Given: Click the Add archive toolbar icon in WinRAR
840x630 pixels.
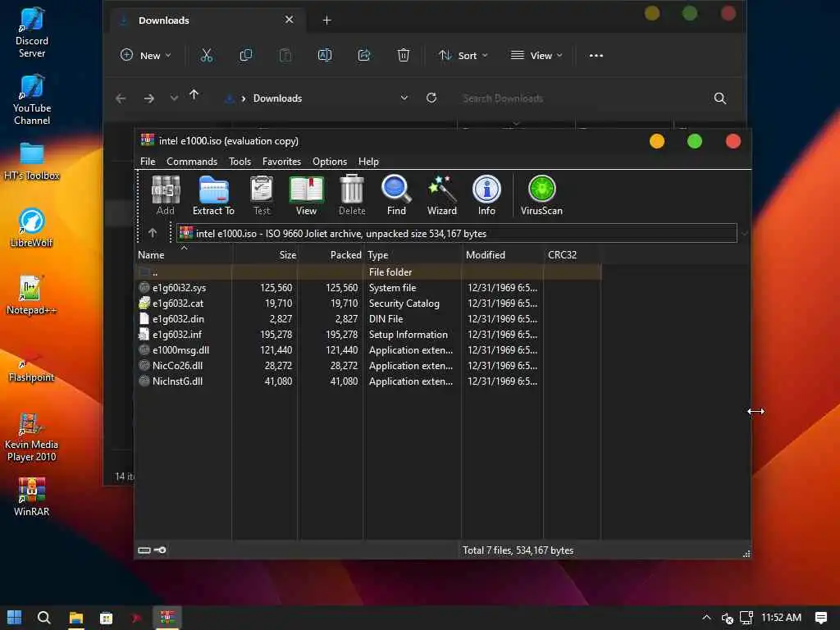Looking at the screenshot, I should [x=166, y=195].
